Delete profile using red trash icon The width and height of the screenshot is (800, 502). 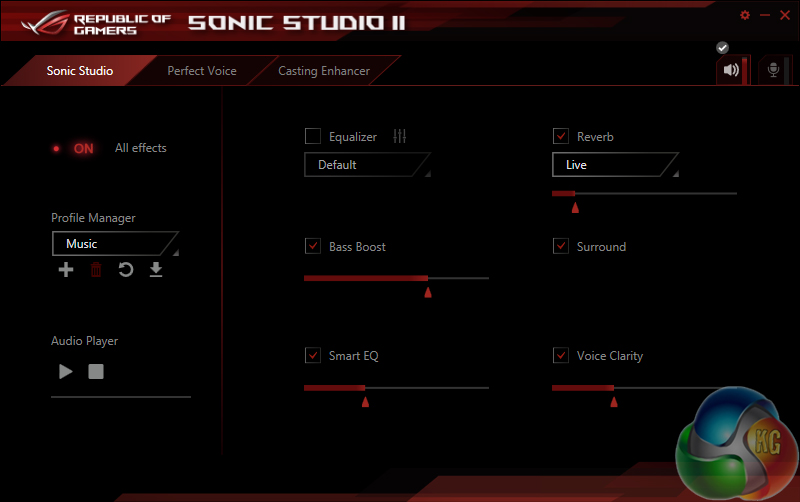click(96, 269)
